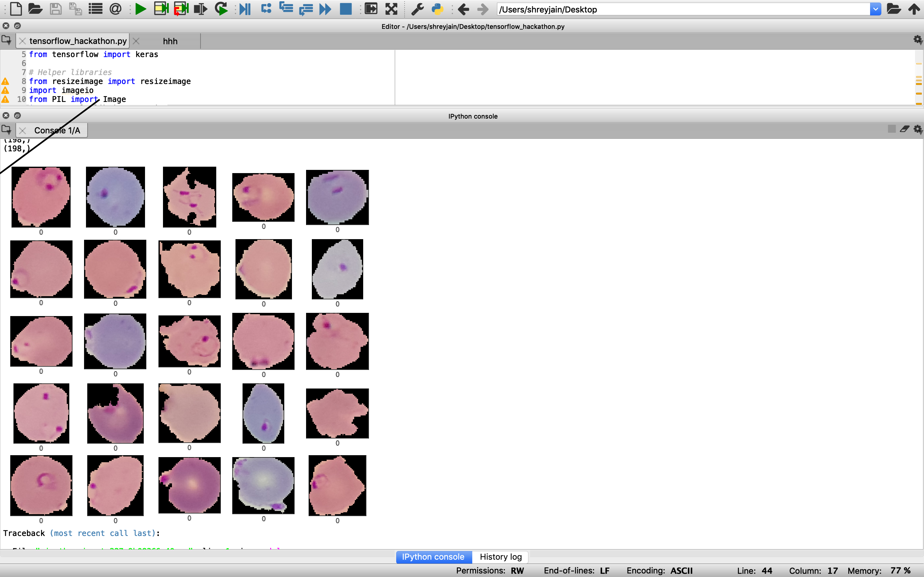Open the file list icon

(x=96, y=9)
